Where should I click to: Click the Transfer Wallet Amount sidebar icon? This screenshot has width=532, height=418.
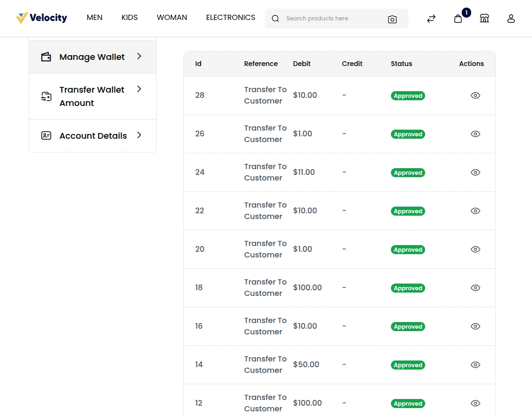pos(46,96)
